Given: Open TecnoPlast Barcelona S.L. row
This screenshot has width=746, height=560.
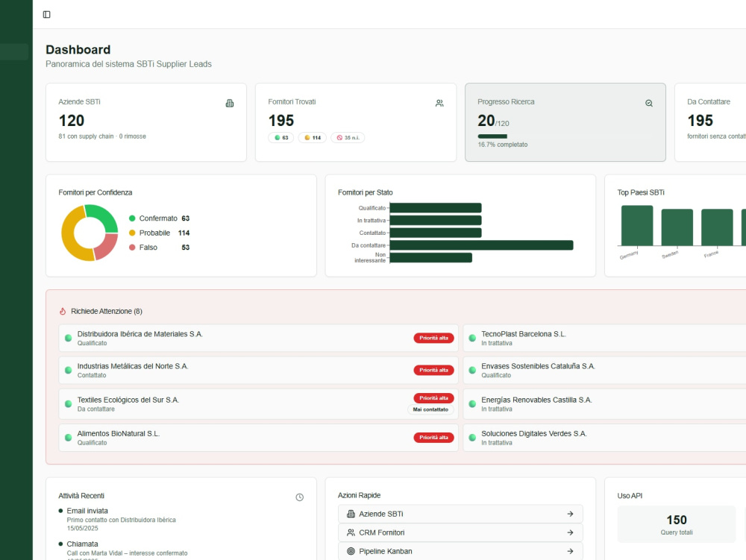Looking at the screenshot, I should (x=604, y=338).
